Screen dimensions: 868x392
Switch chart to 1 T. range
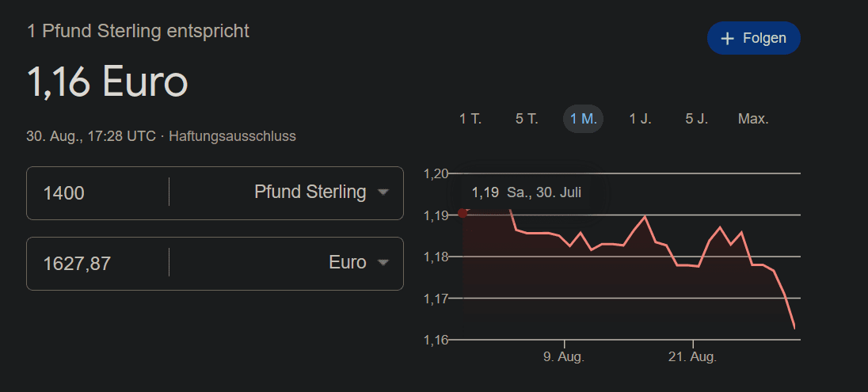coord(470,119)
